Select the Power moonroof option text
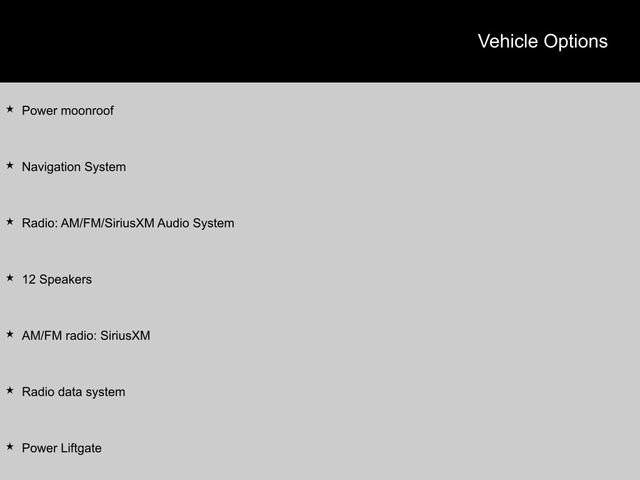The image size is (640, 480). (x=67, y=111)
